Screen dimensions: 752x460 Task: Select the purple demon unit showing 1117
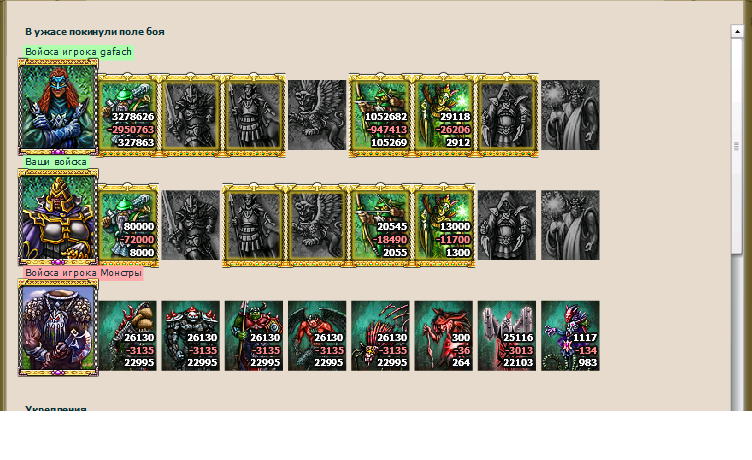[x=570, y=336]
